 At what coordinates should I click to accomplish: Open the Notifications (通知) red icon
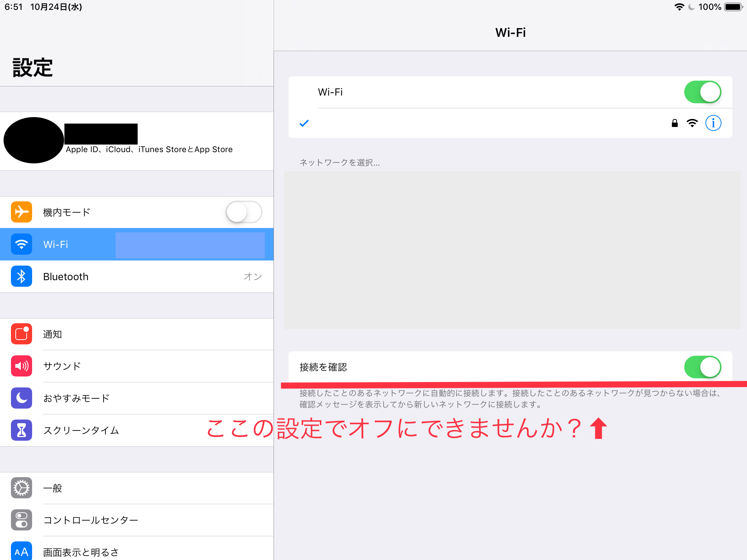(22, 334)
